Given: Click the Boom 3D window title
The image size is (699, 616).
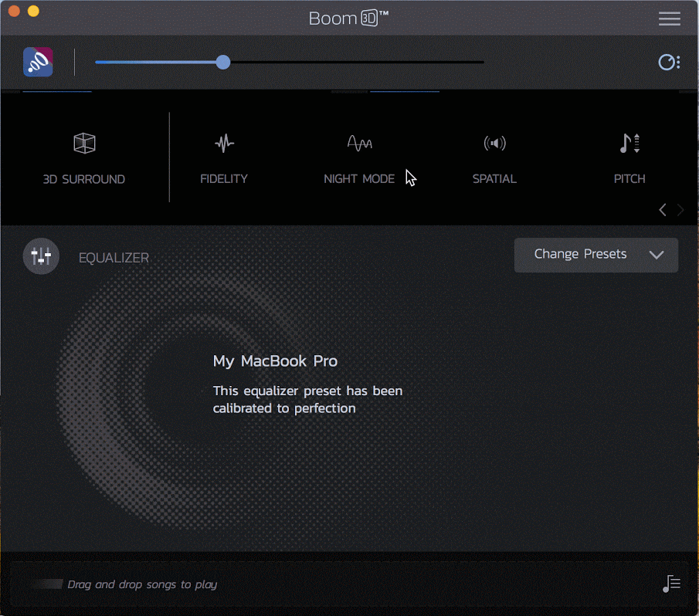Looking at the screenshot, I should (x=348, y=19).
